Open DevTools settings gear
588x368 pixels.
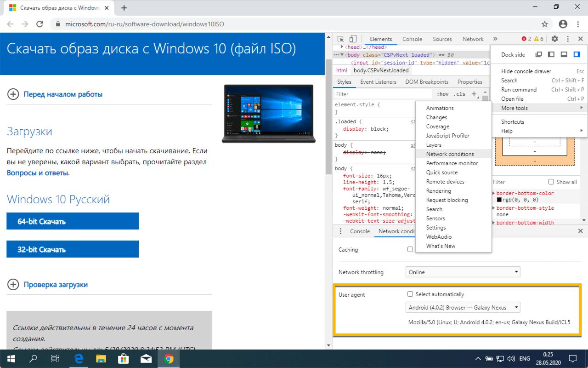[x=555, y=39]
